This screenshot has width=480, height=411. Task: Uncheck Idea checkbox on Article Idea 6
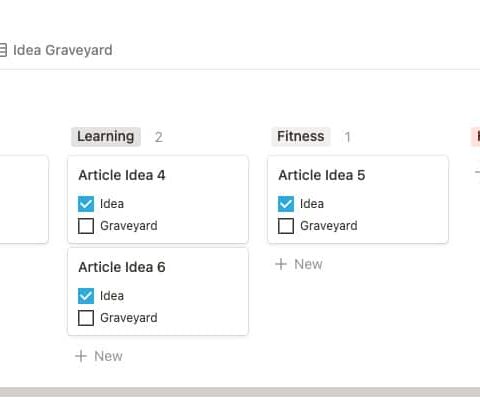click(x=86, y=296)
